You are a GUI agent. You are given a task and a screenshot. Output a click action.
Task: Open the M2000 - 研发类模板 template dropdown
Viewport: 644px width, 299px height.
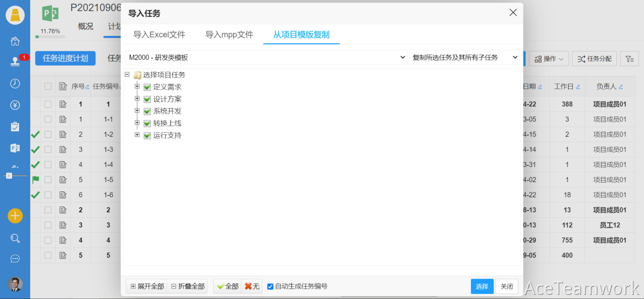[x=267, y=57]
